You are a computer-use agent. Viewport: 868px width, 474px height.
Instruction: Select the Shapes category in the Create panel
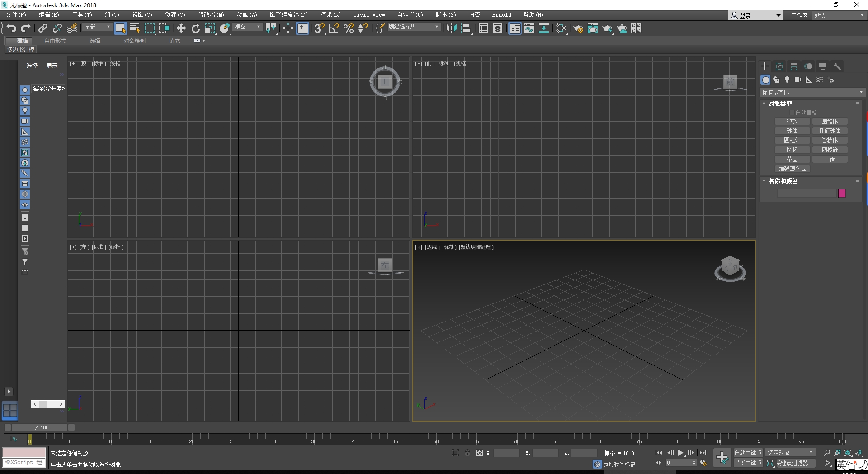776,80
